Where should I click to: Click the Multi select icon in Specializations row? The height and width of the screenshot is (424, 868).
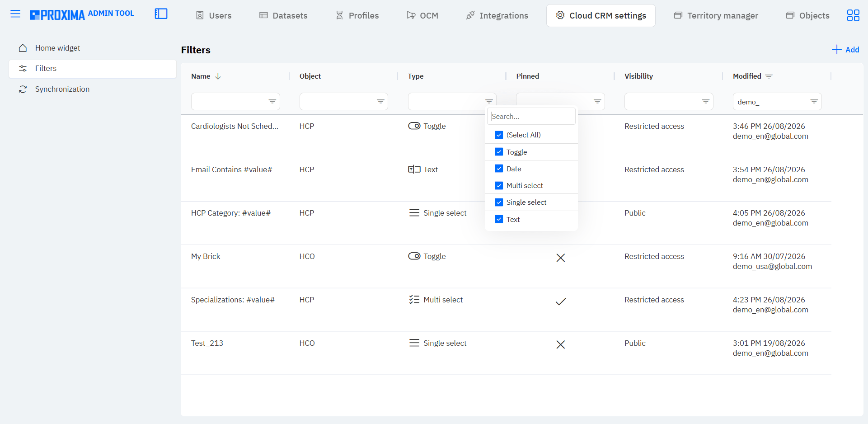pyautogui.click(x=414, y=300)
